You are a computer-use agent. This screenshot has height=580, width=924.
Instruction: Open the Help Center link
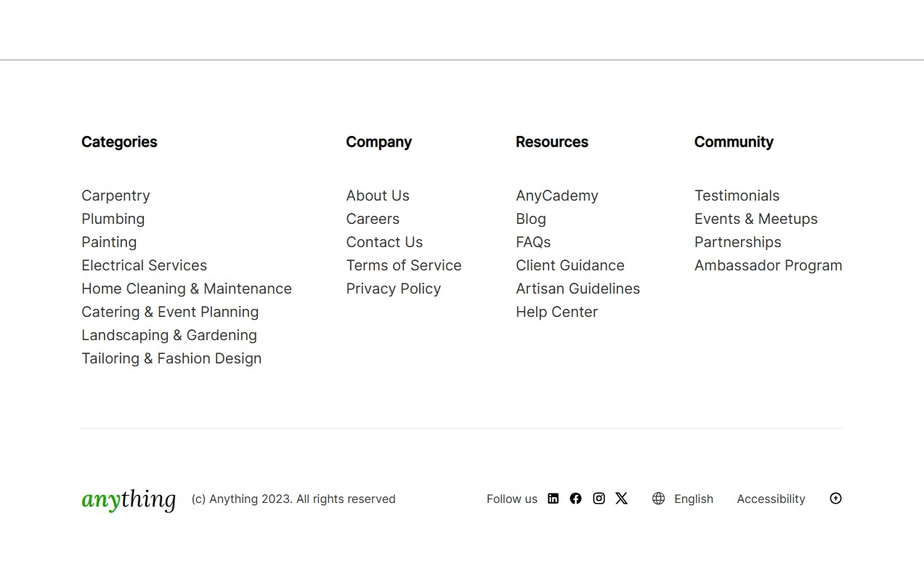point(556,312)
